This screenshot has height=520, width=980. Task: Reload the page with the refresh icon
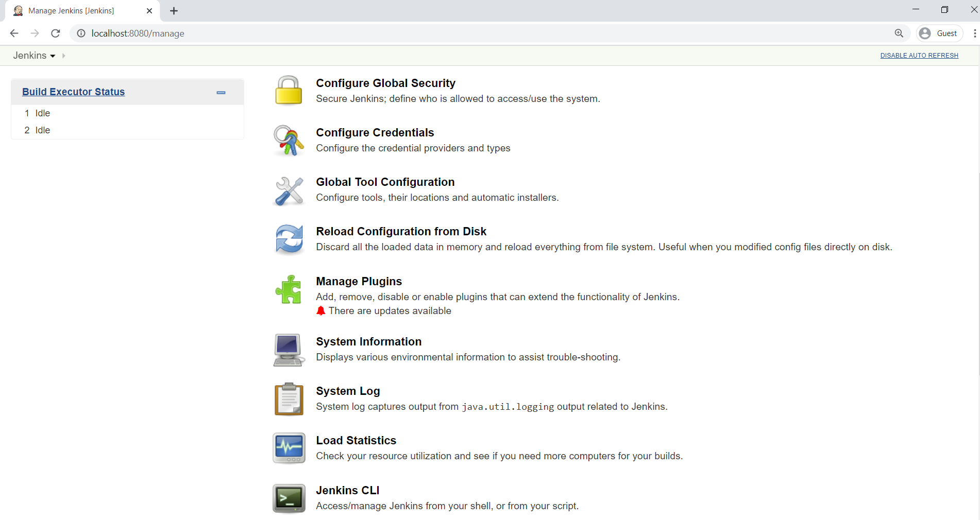click(x=56, y=33)
